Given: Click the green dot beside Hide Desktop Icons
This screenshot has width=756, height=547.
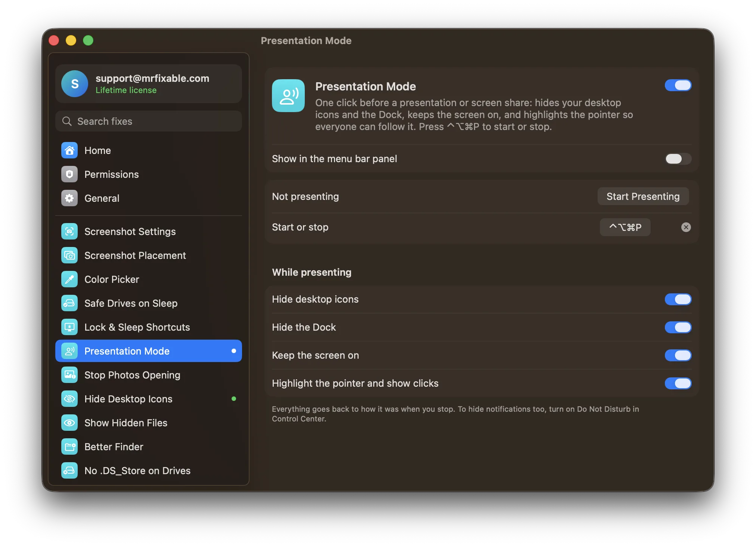Looking at the screenshot, I should (234, 399).
